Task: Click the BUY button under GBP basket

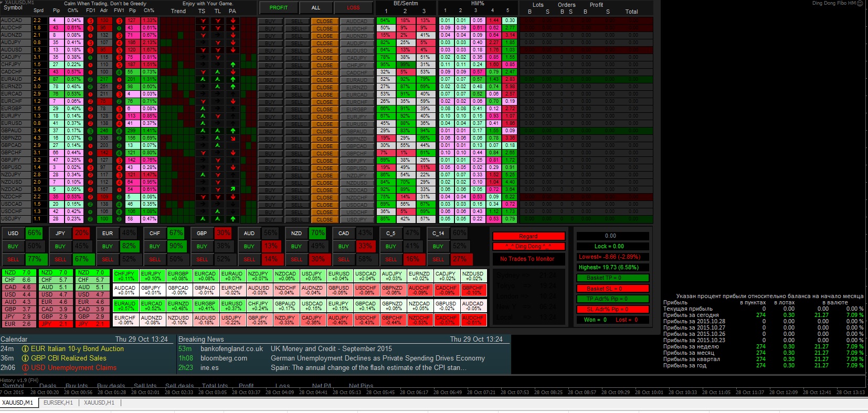Action: pyautogui.click(x=202, y=246)
